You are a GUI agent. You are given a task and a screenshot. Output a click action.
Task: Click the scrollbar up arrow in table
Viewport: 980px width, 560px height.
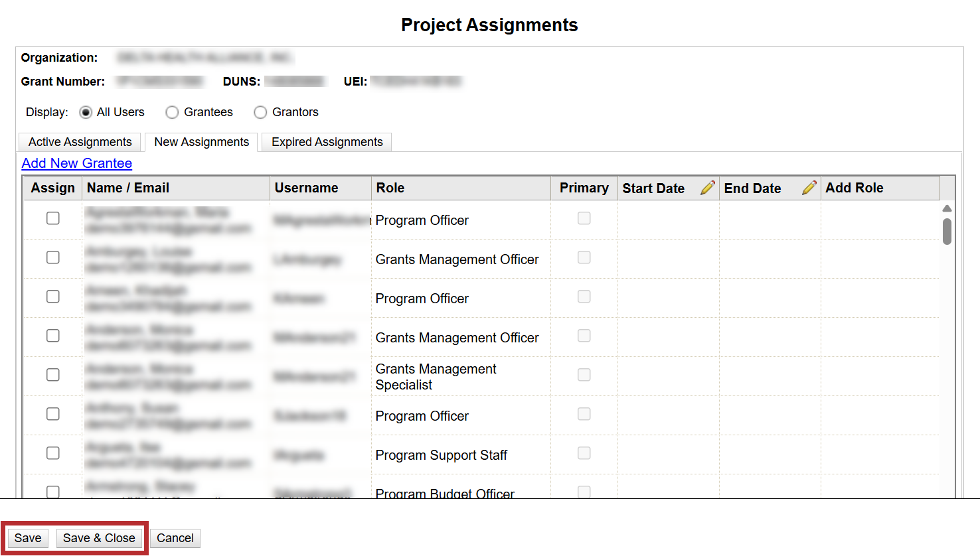click(947, 208)
